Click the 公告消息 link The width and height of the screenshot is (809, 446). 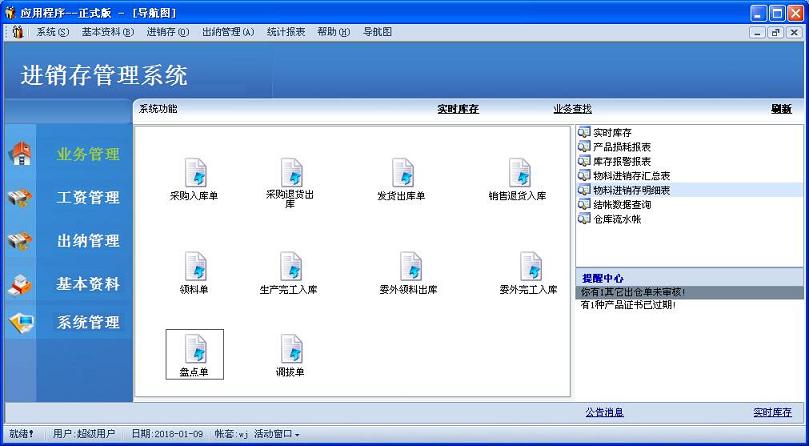coord(605,412)
